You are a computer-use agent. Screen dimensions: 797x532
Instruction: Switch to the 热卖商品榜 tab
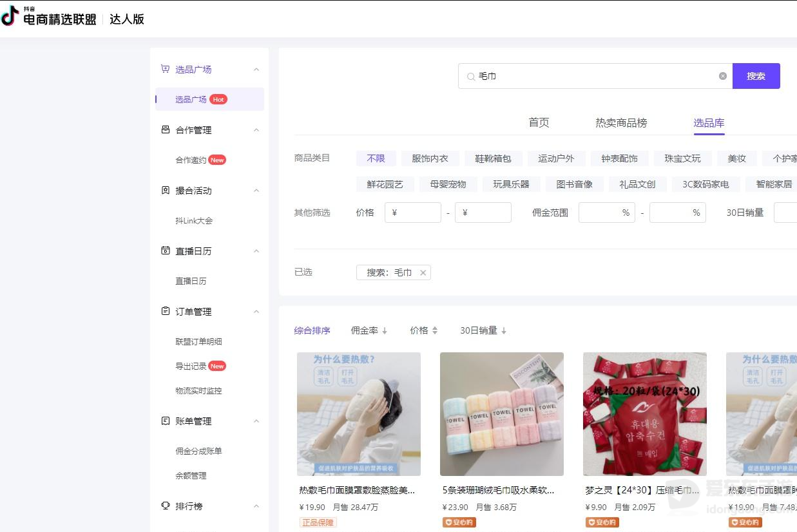pos(621,122)
